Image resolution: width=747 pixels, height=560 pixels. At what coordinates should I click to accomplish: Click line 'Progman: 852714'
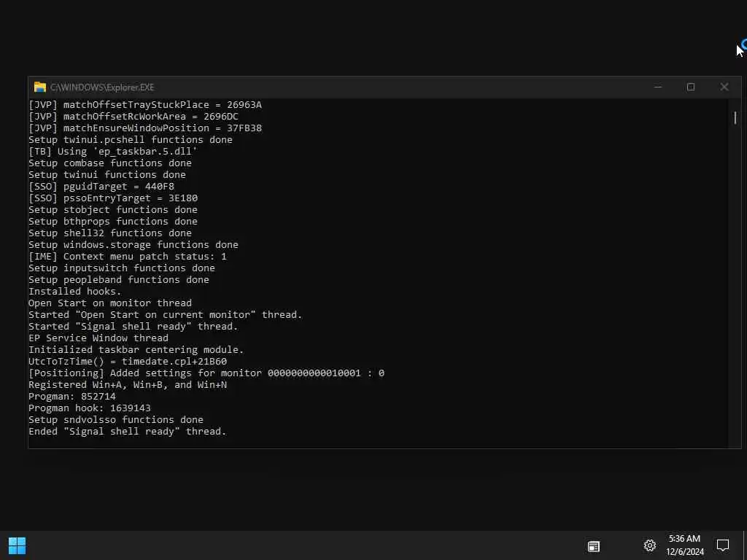72,396
